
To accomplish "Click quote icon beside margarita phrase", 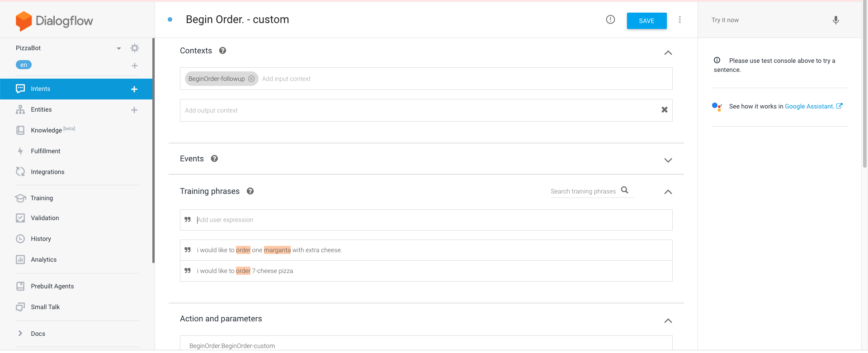I will [188, 250].
